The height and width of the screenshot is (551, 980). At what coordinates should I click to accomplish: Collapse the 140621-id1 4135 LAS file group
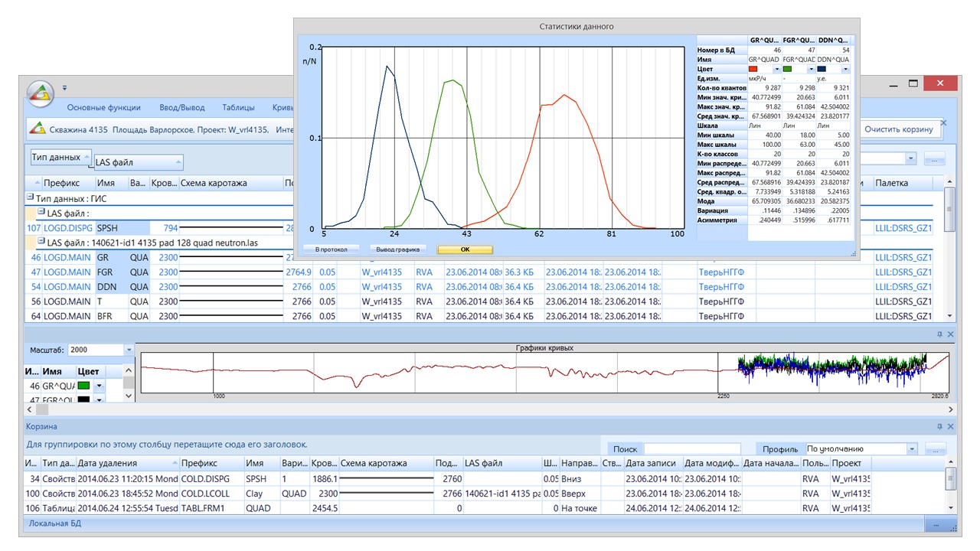[41, 241]
